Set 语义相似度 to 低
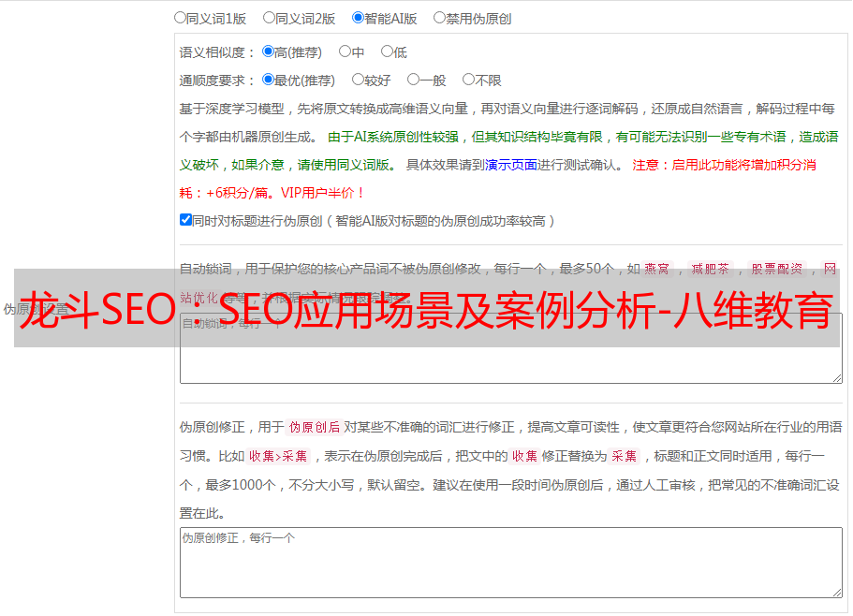 pos(387,51)
